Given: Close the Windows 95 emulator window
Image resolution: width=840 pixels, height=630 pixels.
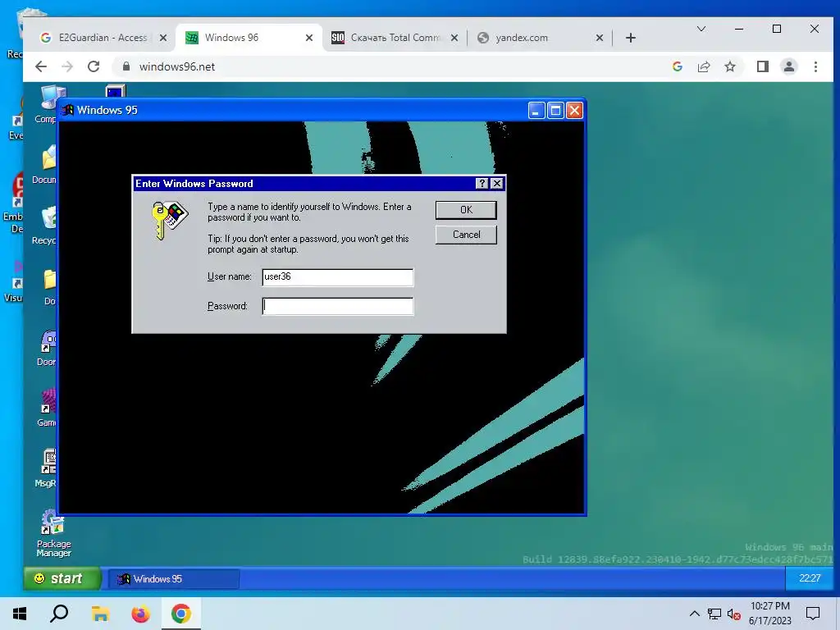Looking at the screenshot, I should [x=575, y=111].
